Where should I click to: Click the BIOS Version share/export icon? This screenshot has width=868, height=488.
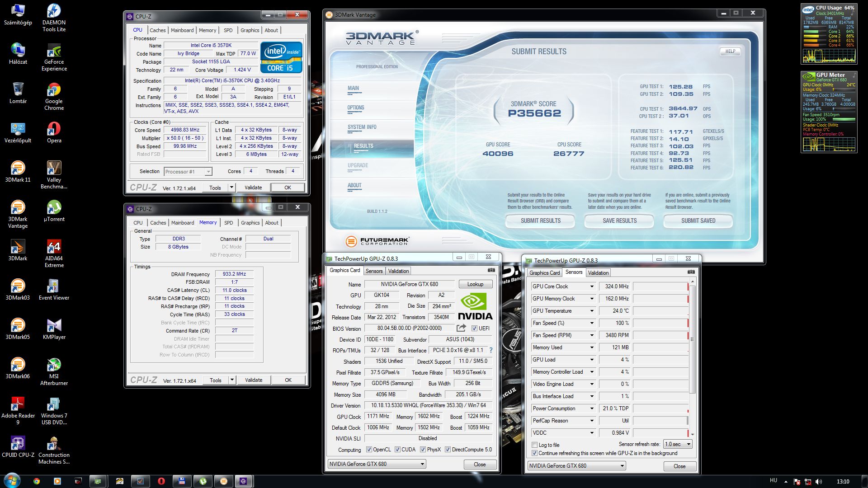pos(461,328)
